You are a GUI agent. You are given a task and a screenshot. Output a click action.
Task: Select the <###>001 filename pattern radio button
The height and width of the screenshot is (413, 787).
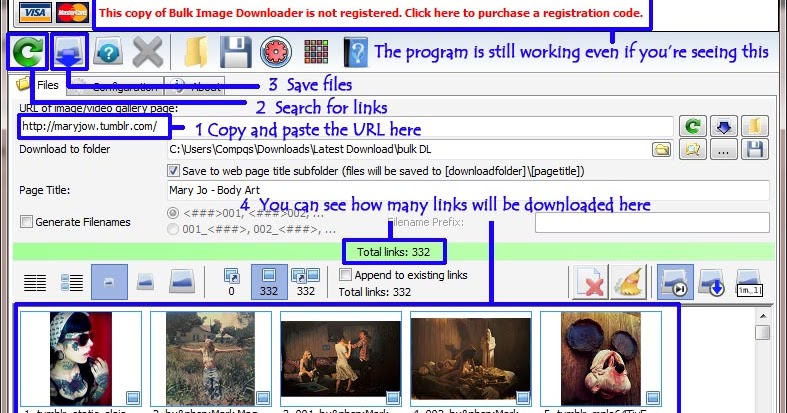point(173,213)
